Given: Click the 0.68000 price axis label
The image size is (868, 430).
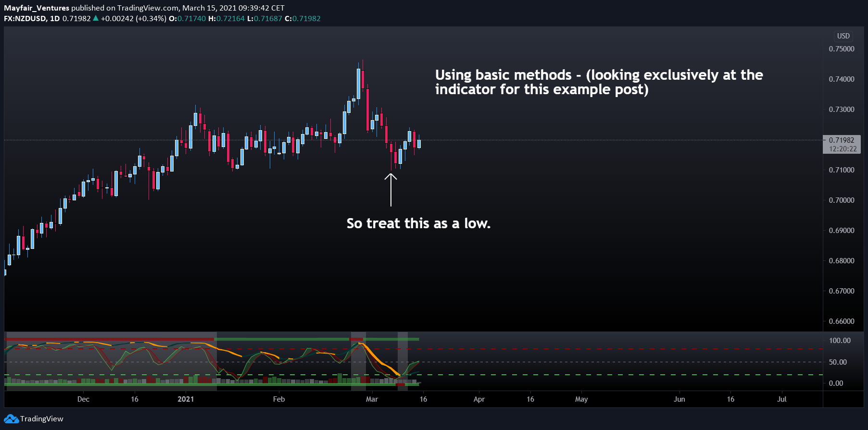Looking at the screenshot, I should 842,261.
